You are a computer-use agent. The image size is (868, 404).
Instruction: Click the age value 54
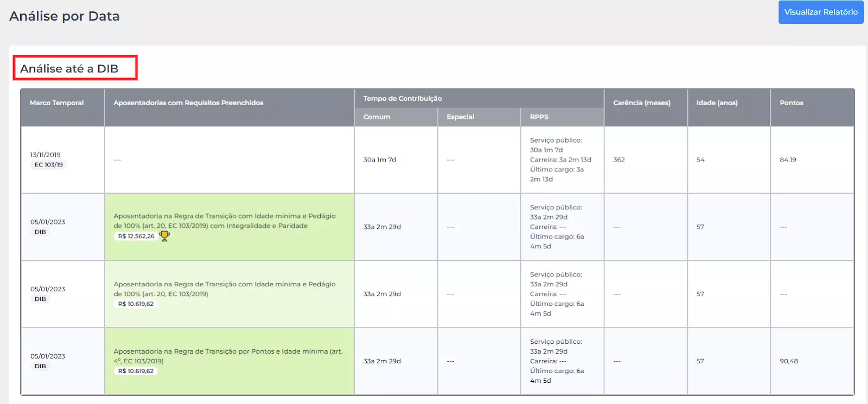coord(700,159)
